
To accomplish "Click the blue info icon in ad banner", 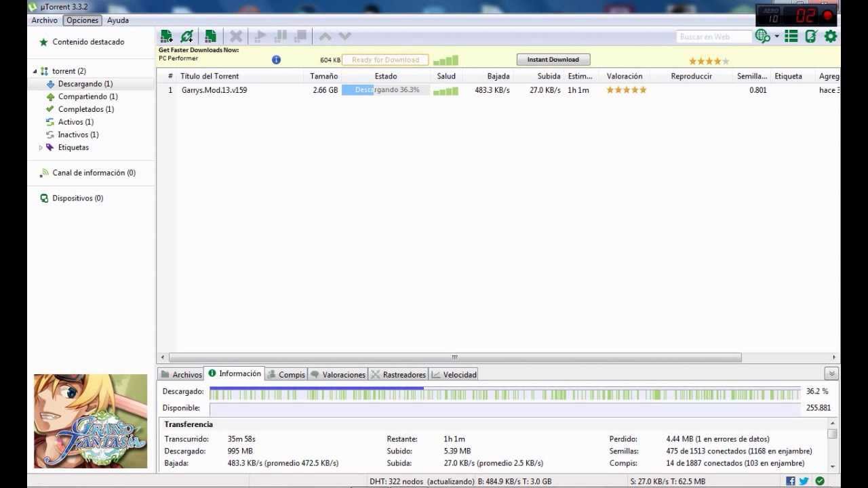I will [x=276, y=60].
